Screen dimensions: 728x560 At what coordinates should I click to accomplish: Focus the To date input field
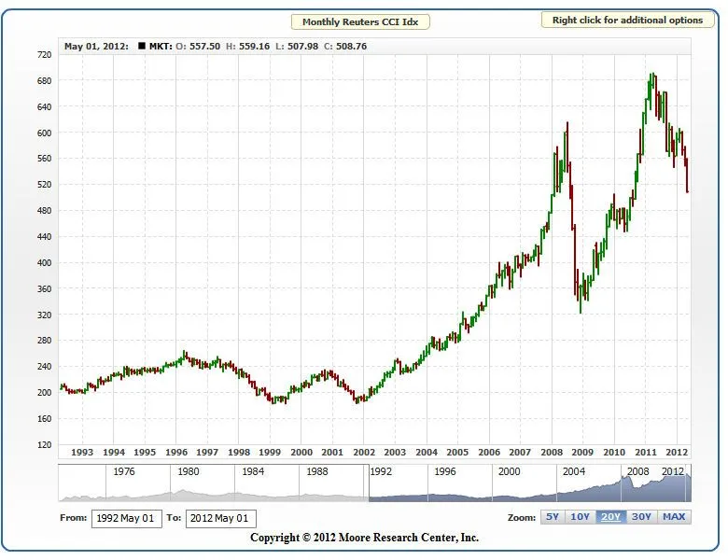click(x=220, y=518)
